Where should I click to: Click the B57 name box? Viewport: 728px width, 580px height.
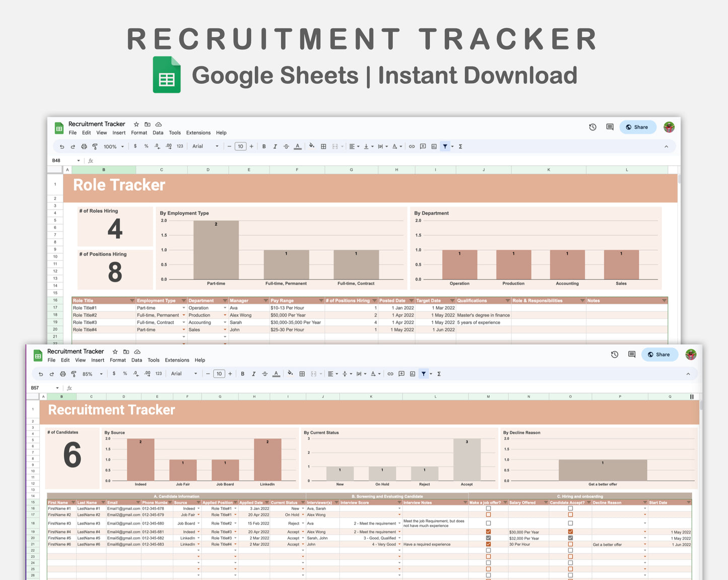[x=35, y=388]
